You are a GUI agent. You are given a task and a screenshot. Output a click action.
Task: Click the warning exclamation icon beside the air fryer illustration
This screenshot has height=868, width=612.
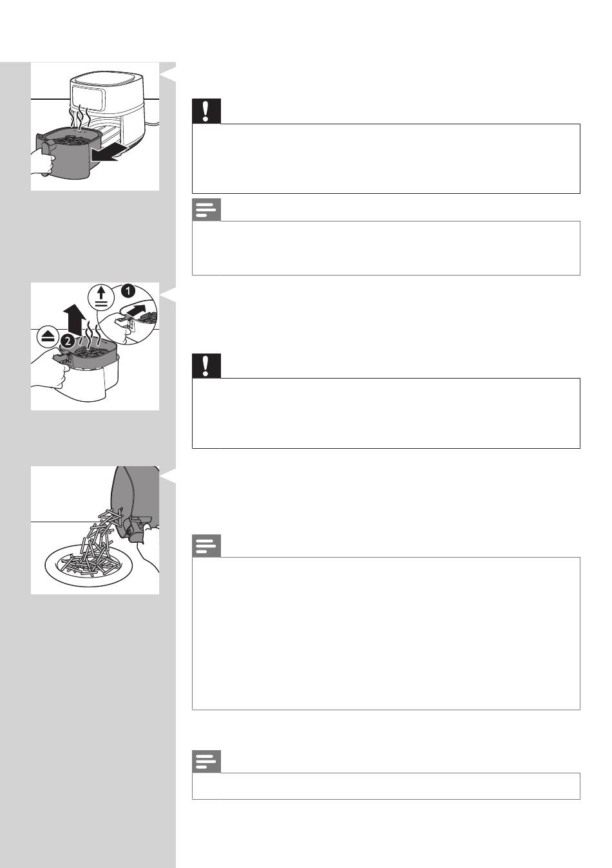click(x=206, y=111)
